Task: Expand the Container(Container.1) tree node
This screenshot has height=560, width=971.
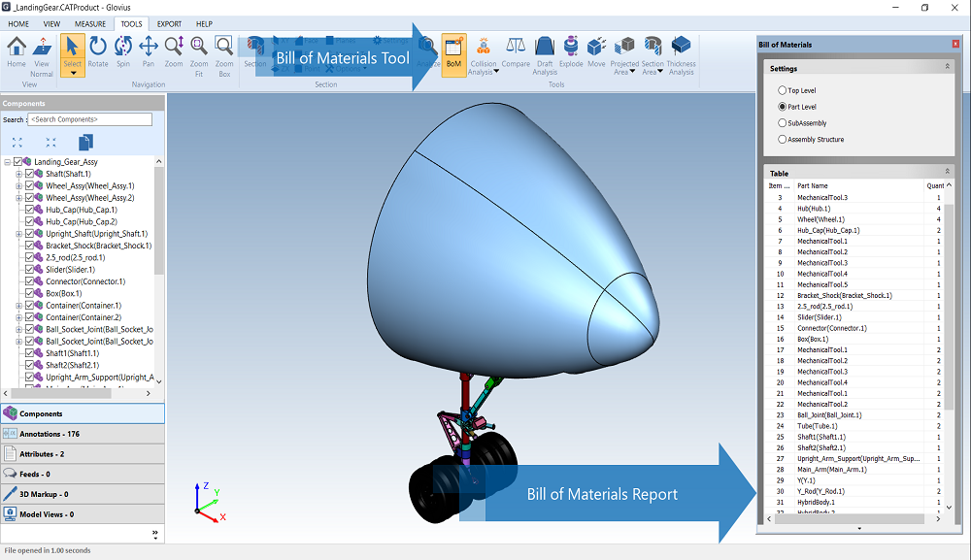Action: (19, 306)
